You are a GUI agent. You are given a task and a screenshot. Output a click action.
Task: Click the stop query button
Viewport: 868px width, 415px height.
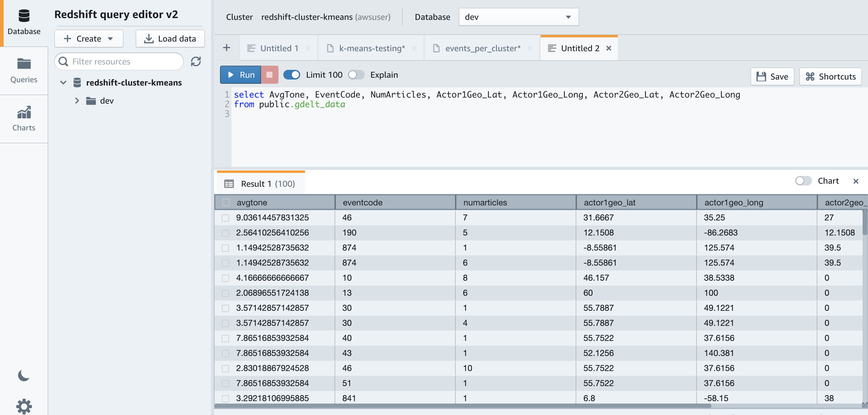(x=269, y=75)
